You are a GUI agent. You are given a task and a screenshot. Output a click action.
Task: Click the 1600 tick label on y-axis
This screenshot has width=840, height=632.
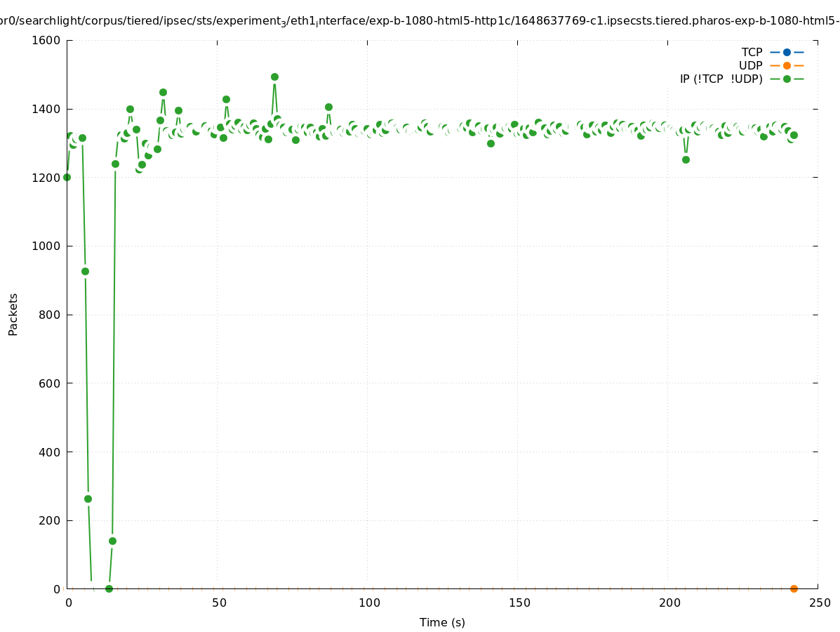pyautogui.click(x=46, y=40)
